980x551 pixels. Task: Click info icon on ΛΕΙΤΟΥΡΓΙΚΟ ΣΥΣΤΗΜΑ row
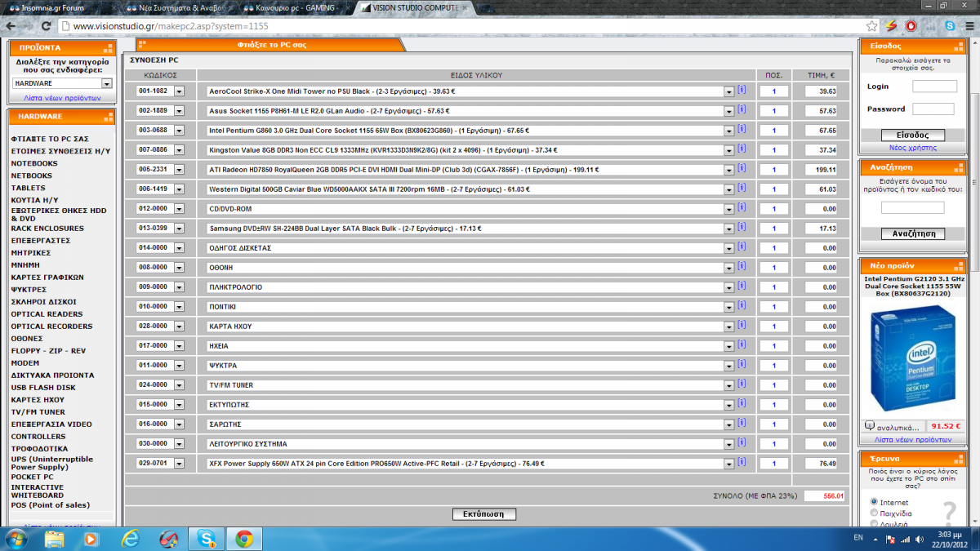[742, 442]
